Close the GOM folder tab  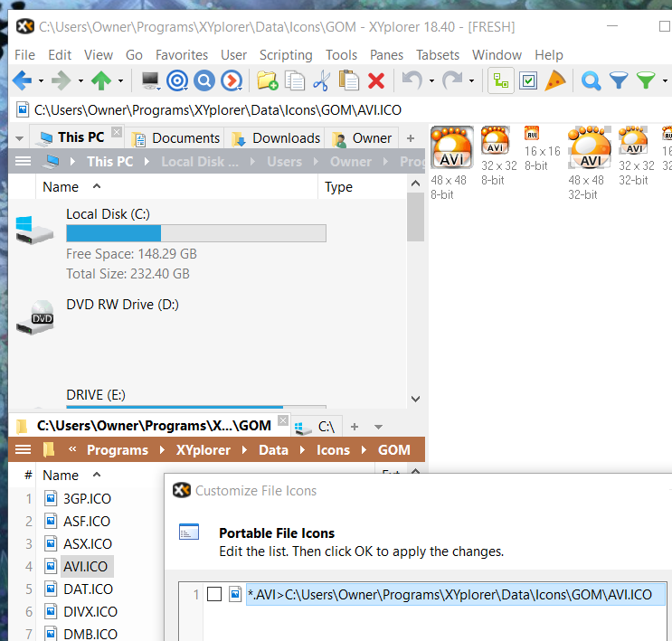click(283, 420)
